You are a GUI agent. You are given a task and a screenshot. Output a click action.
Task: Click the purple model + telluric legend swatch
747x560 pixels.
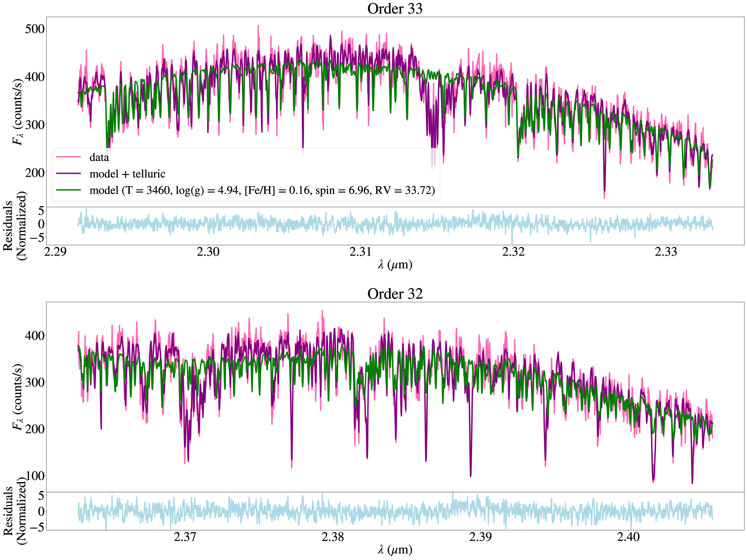coord(68,173)
